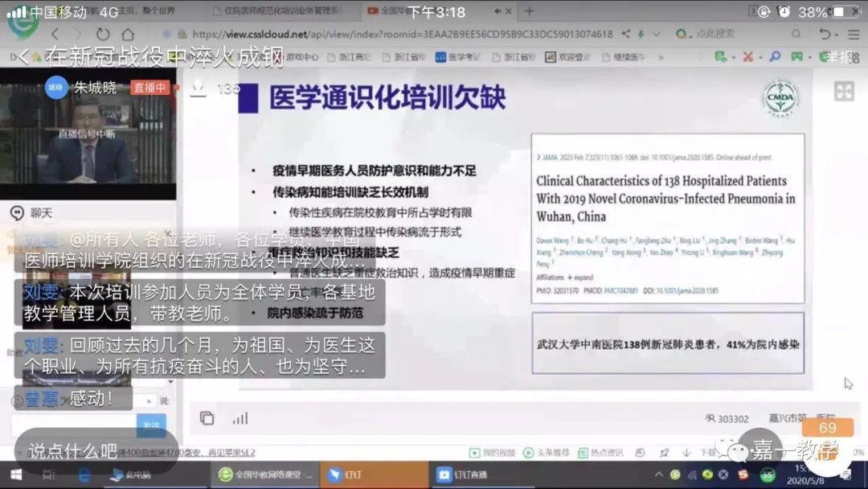Open the 欢迎登录 bookmark
Screen dimensions: 868x489
(567, 56)
